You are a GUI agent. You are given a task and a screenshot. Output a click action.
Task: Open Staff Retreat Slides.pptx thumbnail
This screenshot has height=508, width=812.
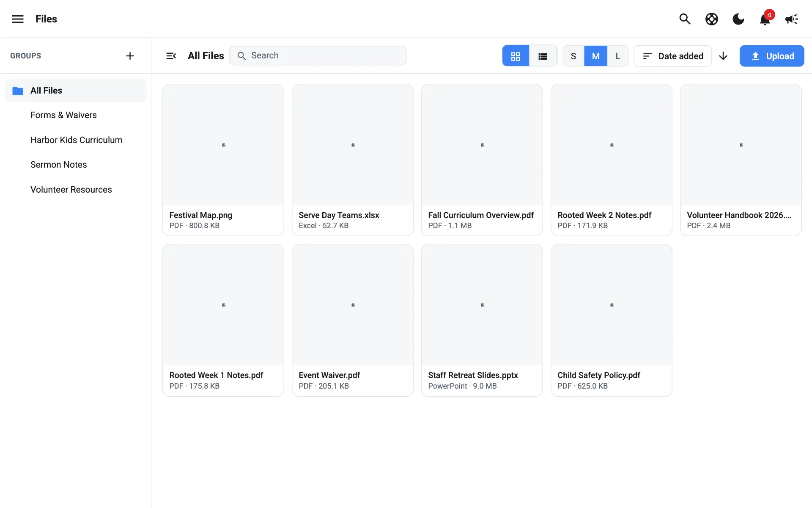tap(482, 305)
